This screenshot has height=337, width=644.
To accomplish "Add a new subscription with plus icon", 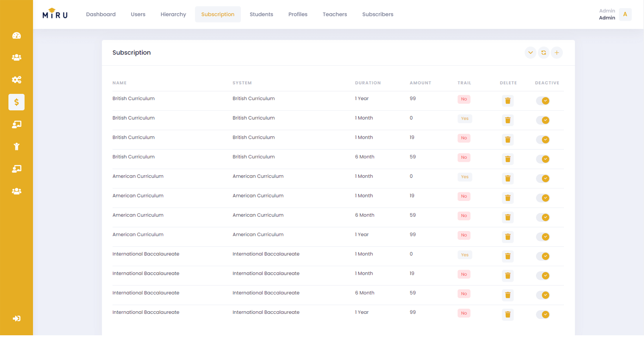I will [x=557, y=53].
